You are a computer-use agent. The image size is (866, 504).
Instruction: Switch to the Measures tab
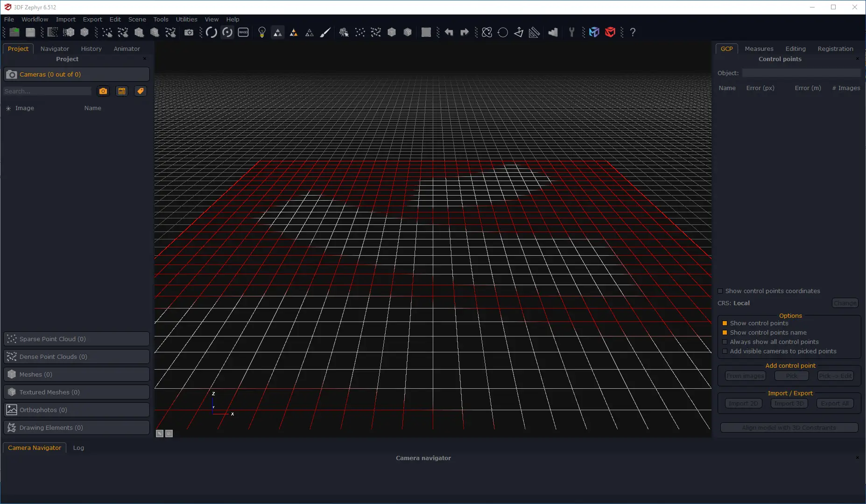point(759,49)
